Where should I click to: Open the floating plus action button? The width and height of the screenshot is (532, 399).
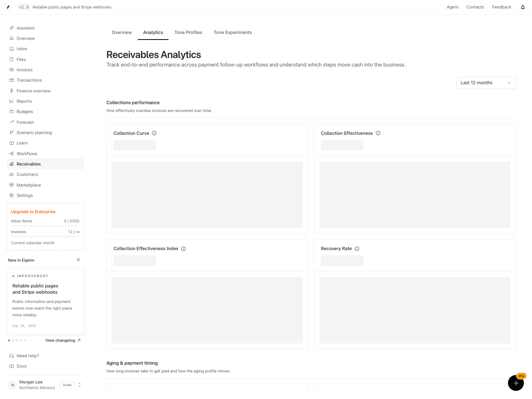[x=516, y=383]
